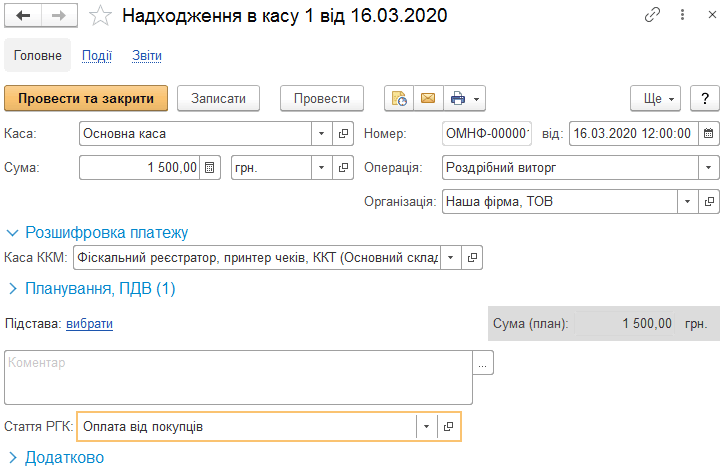724x468 pixels.
Task: Expand the Організація dropdown list
Action: click(x=688, y=202)
